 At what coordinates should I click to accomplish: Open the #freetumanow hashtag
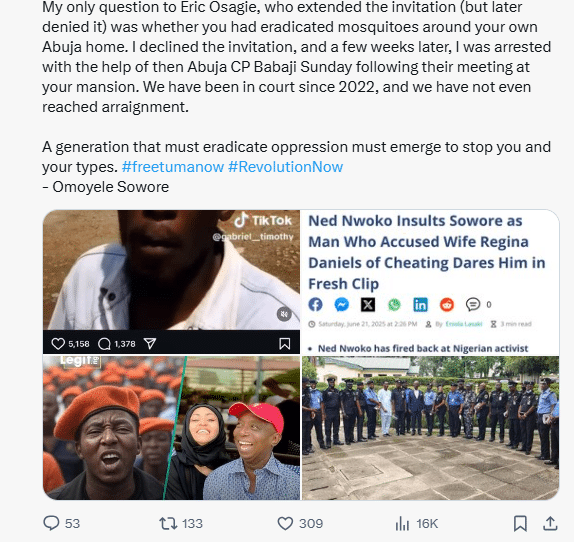coord(173,167)
